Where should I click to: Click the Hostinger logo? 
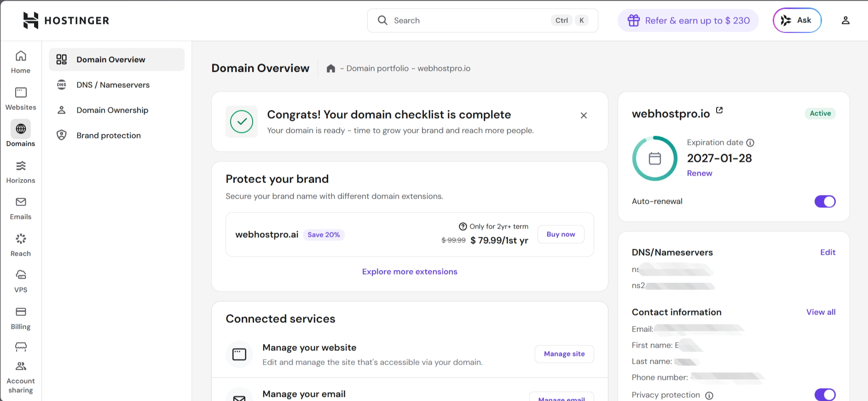pyautogui.click(x=66, y=20)
